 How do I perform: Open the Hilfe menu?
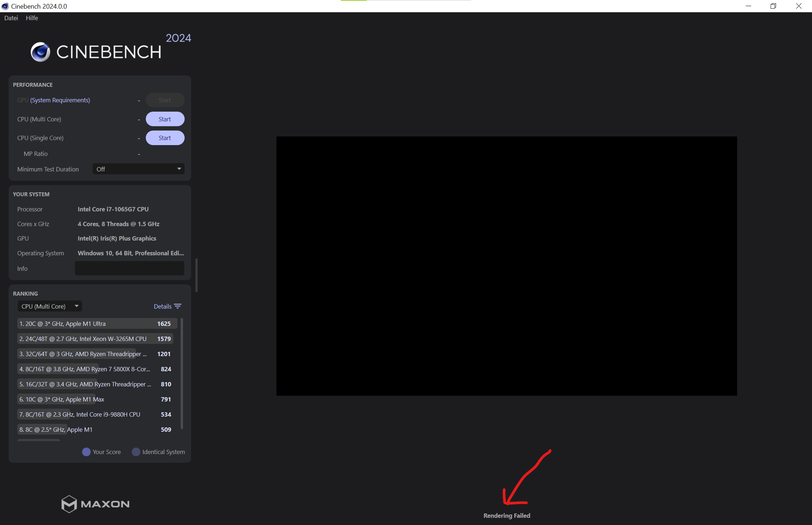(x=32, y=18)
